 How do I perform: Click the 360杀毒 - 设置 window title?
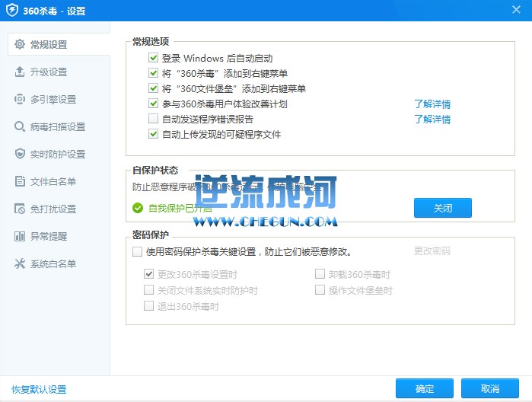[54, 11]
